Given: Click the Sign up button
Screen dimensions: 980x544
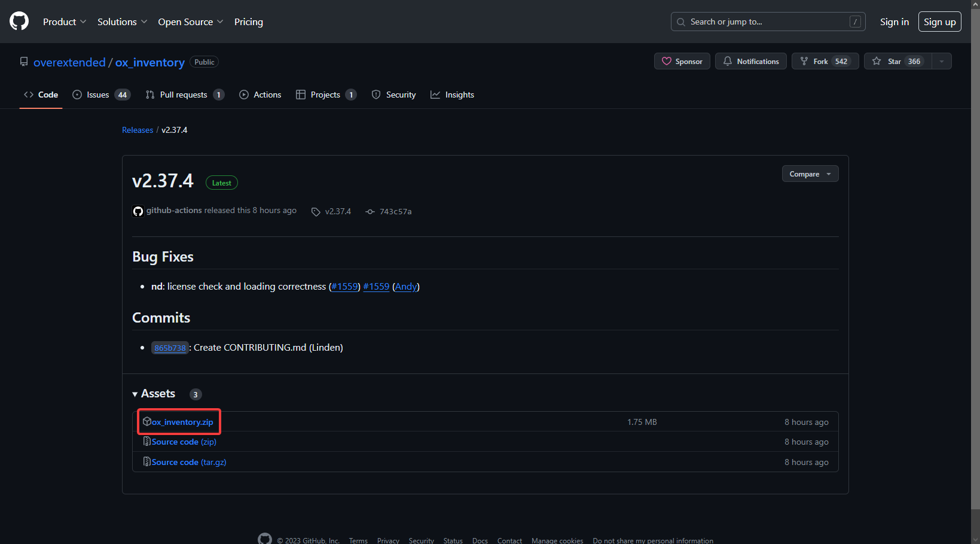Looking at the screenshot, I should 939,22.
